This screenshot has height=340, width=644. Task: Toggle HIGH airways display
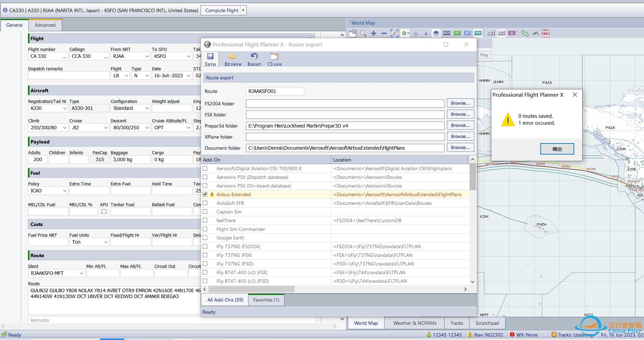tap(447, 33)
